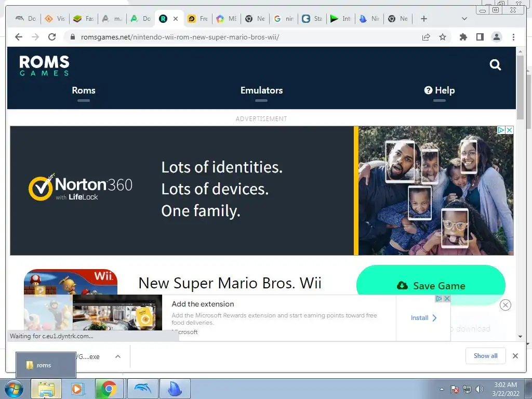This screenshot has height=399, width=532.
Task: Open the roms folder window preview
Action: (x=46, y=365)
